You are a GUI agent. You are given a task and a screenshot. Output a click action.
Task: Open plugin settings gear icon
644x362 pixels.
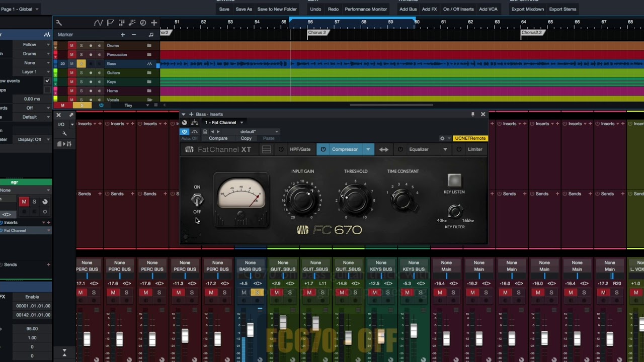[x=442, y=138]
